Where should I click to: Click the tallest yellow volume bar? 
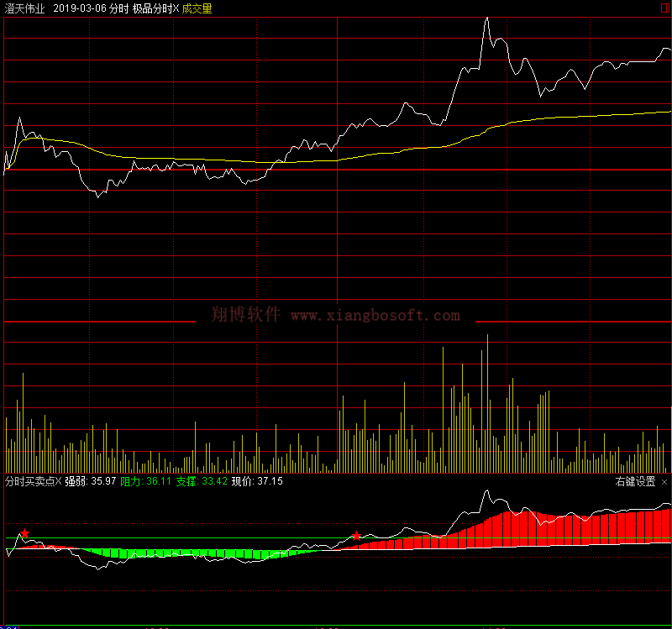click(x=486, y=403)
